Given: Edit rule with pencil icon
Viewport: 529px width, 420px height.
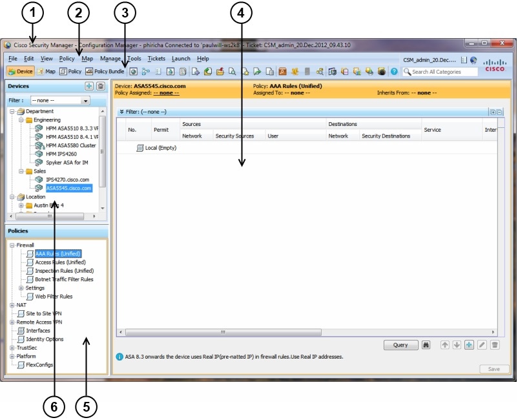Looking at the screenshot, I should (482, 345).
